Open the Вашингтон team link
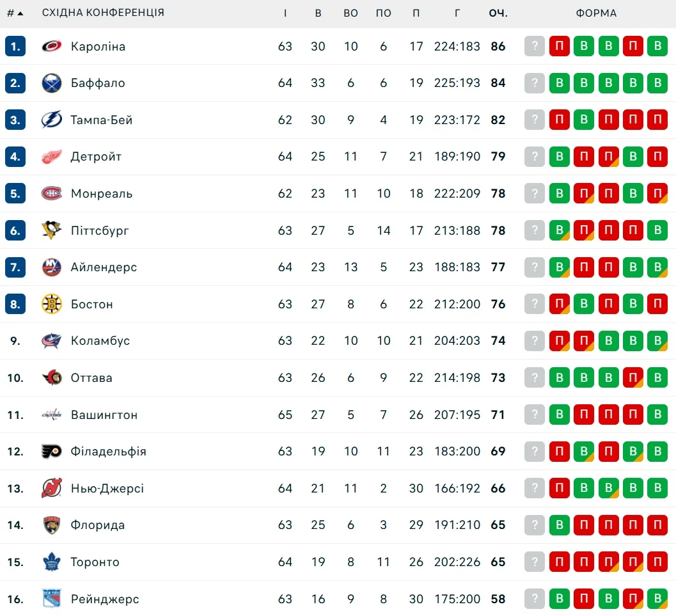 (x=104, y=415)
